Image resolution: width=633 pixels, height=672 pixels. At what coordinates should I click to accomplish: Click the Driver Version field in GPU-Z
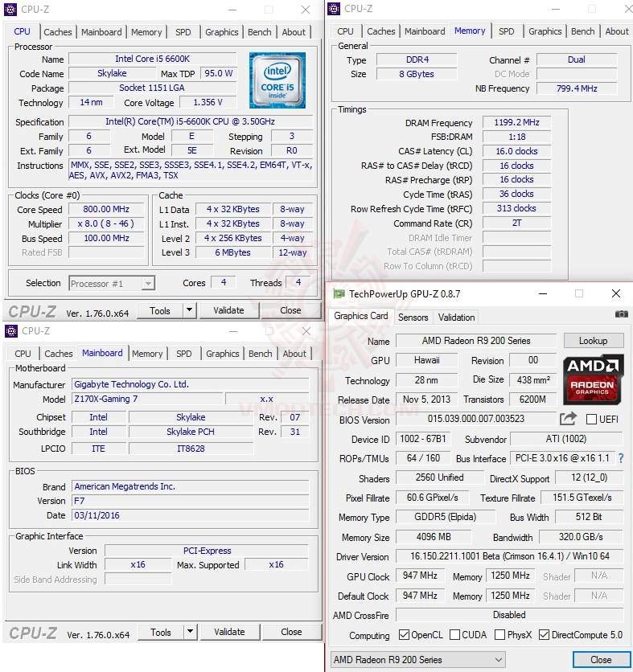point(509,556)
